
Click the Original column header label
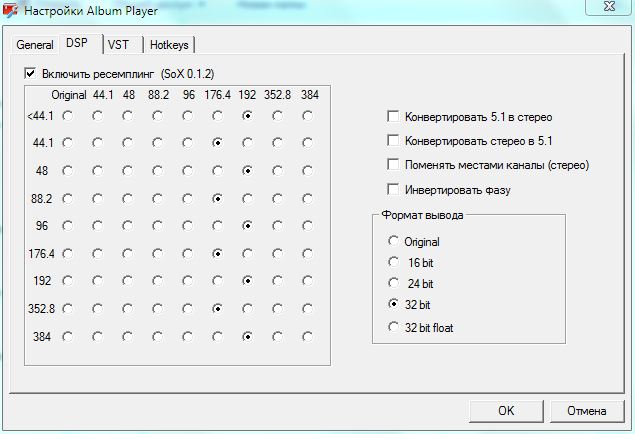[x=69, y=95]
